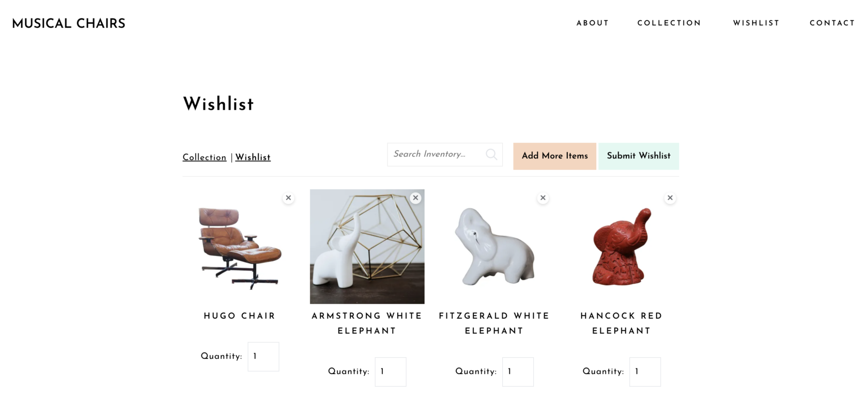Focus the Search Inventory field

click(445, 154)
